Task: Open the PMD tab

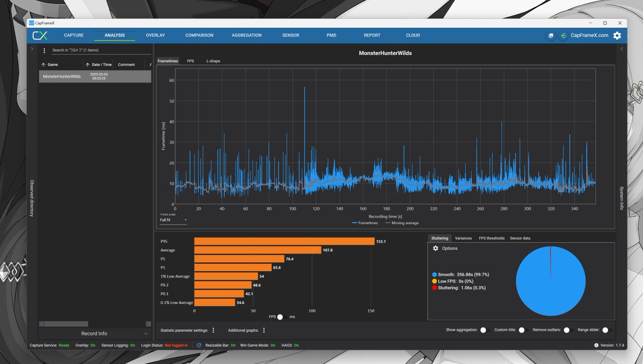Action: 331,35
